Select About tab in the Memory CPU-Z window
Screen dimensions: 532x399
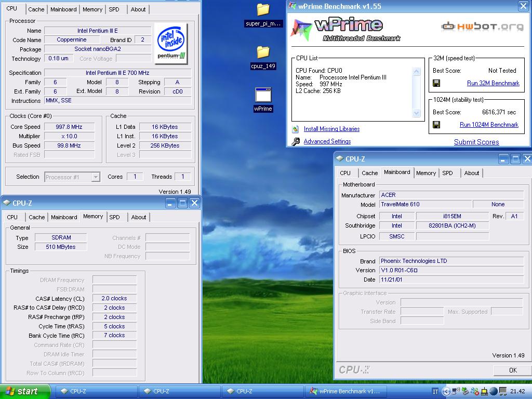click(139, 217)
